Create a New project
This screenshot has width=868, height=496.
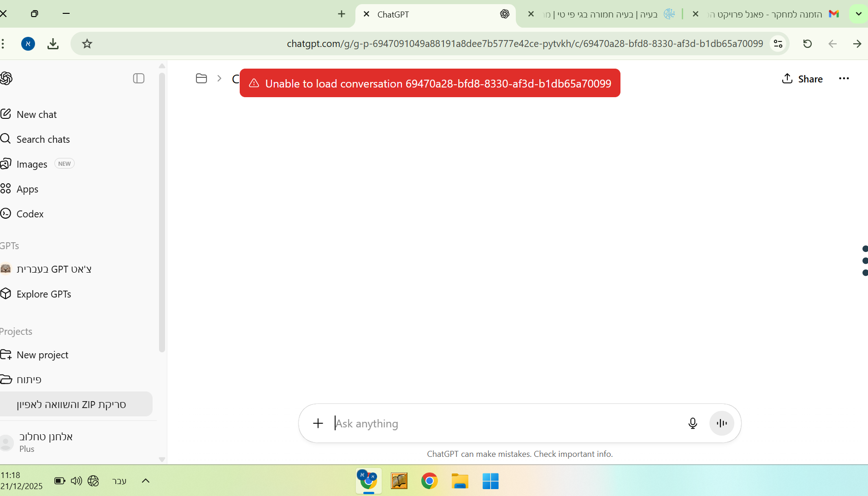(42, 355)
